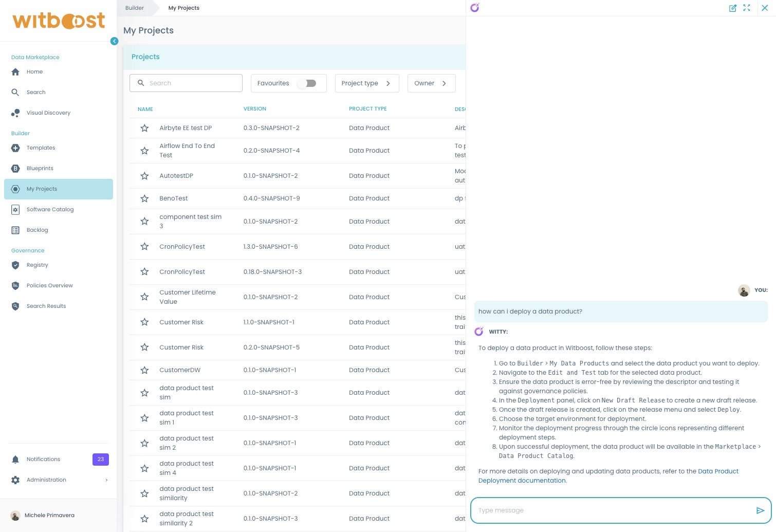Sort table by VERSION column header
This screenshot has height=532, width=776.
tap(254, 109)
